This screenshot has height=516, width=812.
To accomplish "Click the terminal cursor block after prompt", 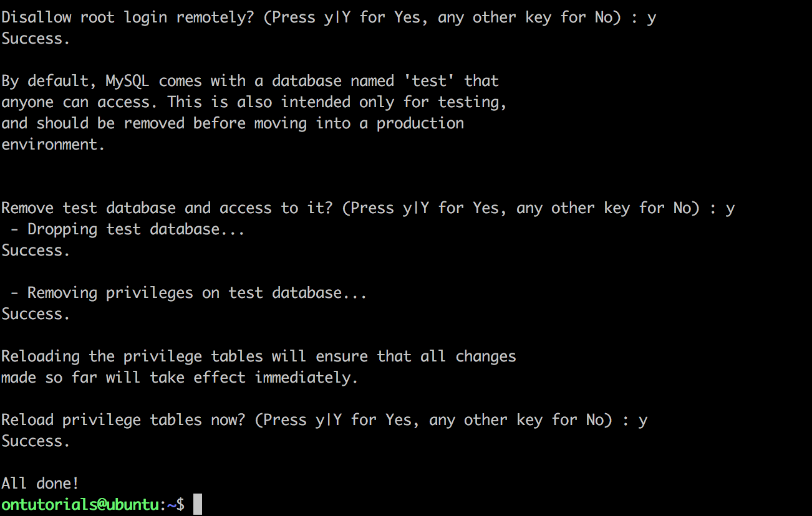I will pyautogui.click(x=198, y=504).
